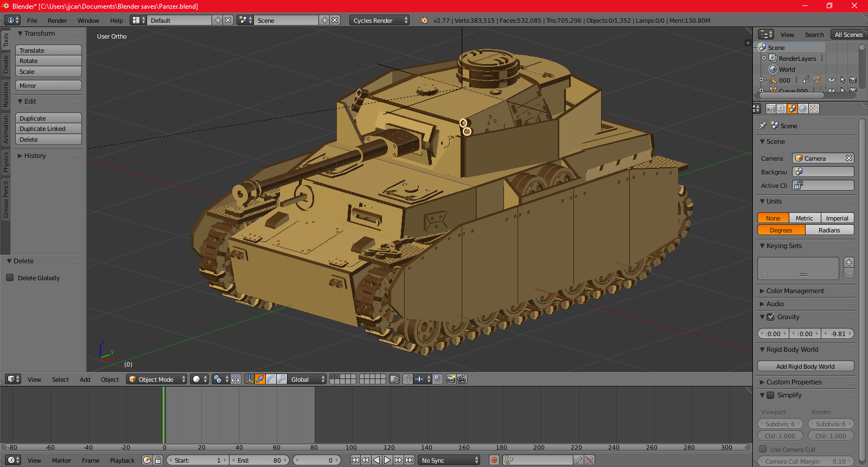Open the outliner editor type selector

tap(766, 34)
